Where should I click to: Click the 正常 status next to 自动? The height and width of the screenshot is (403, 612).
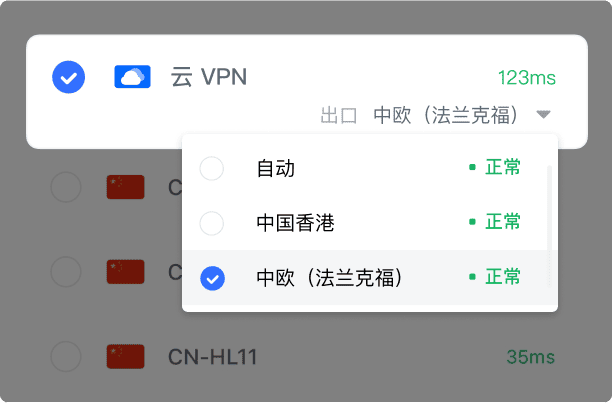point(503,167)
